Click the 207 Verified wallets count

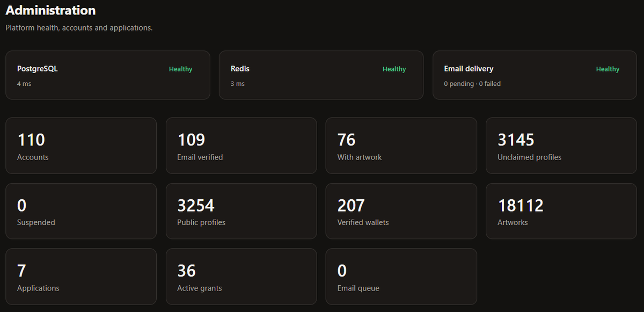[x=351, y=206]
